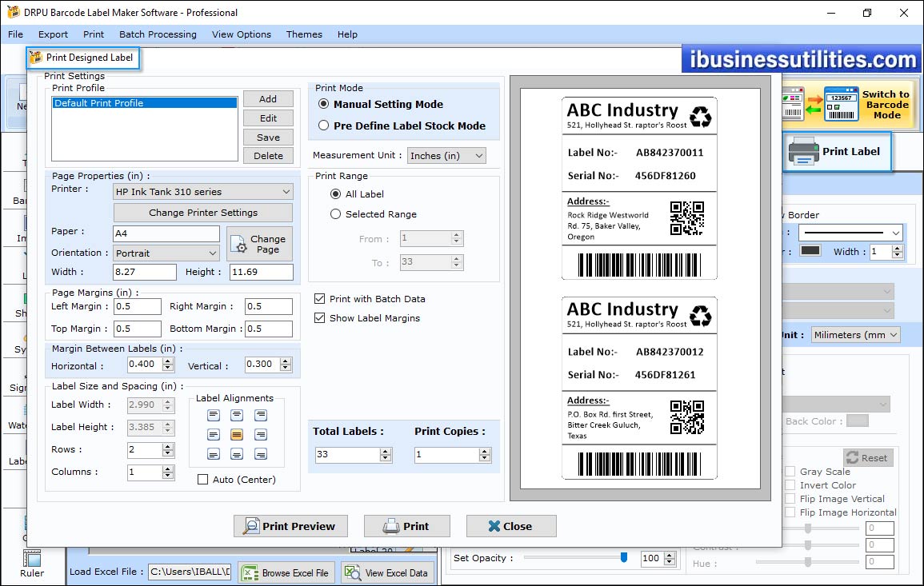
Task: Select top-center label alignment icon
Action: click(x=237, y=415)
